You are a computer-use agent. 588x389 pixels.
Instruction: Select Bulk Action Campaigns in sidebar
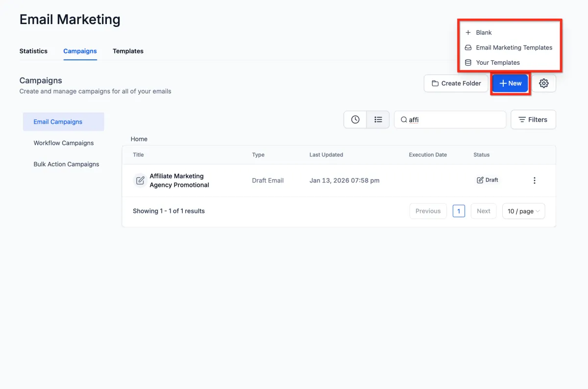[x=66, y=164]
